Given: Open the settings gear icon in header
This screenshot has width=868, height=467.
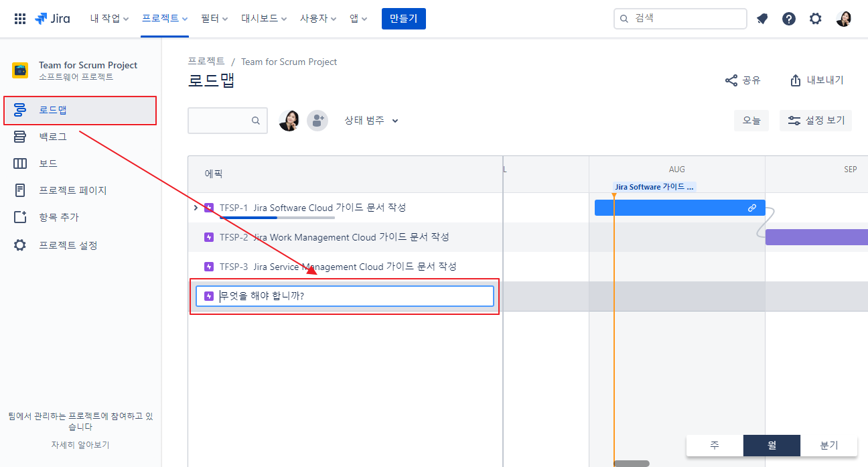Looking at the screenshot, I should coord(815,19).
